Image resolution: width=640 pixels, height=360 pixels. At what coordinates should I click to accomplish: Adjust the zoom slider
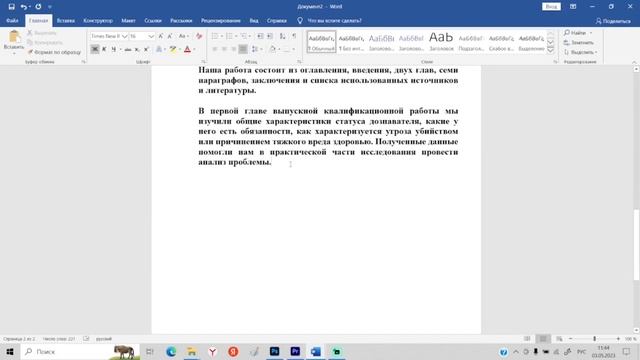point(594,339)
